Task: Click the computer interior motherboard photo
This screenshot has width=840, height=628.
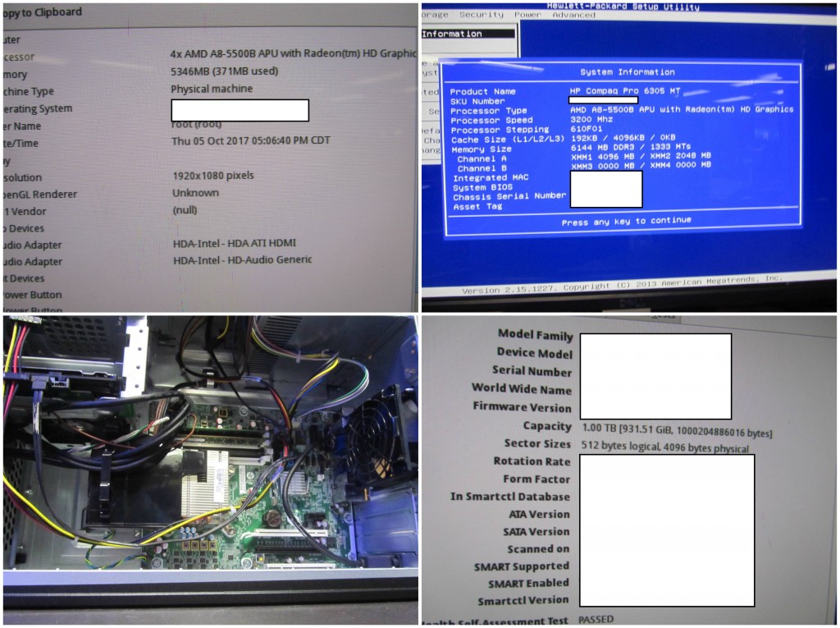Action: tap(211, 470)
